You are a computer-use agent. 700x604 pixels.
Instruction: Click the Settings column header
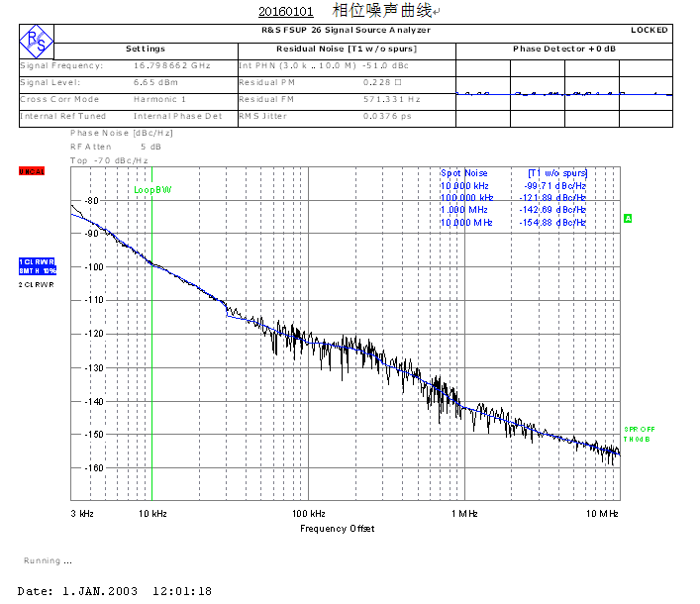point(146,49)
